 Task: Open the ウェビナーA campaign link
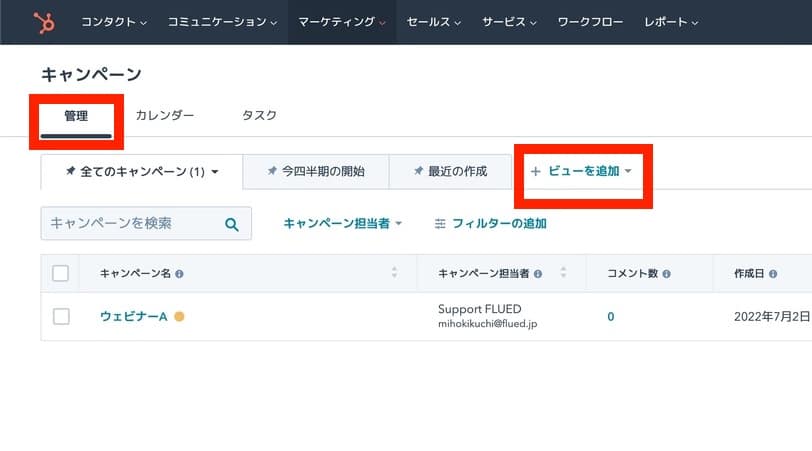point(134,316)
